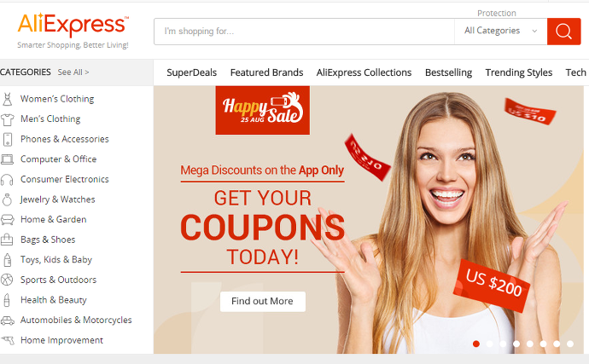Click the Sports & Outdoors ball icon
Image resolution: width=589 pixels, height=364 pixels.
click(x=7, y=280)
